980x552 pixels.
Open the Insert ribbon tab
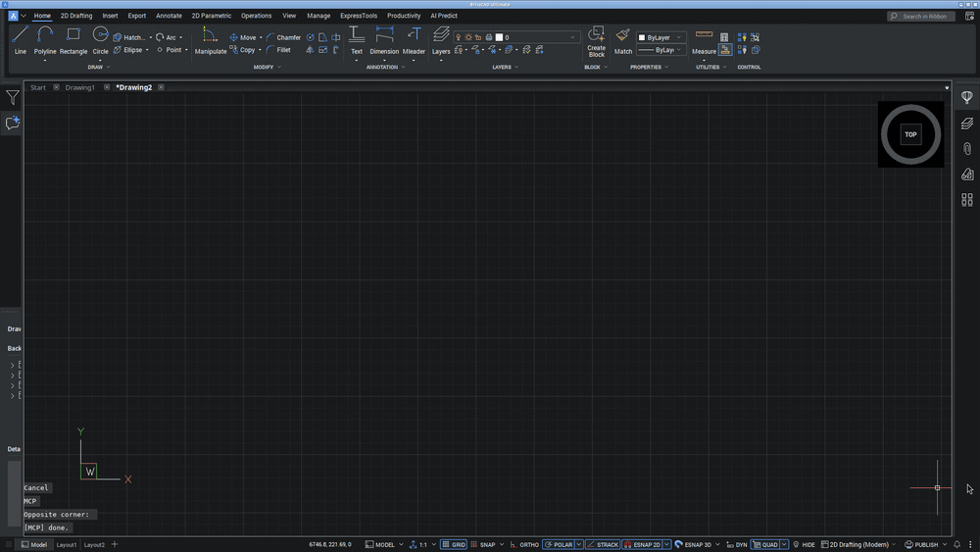pos(110,16)
